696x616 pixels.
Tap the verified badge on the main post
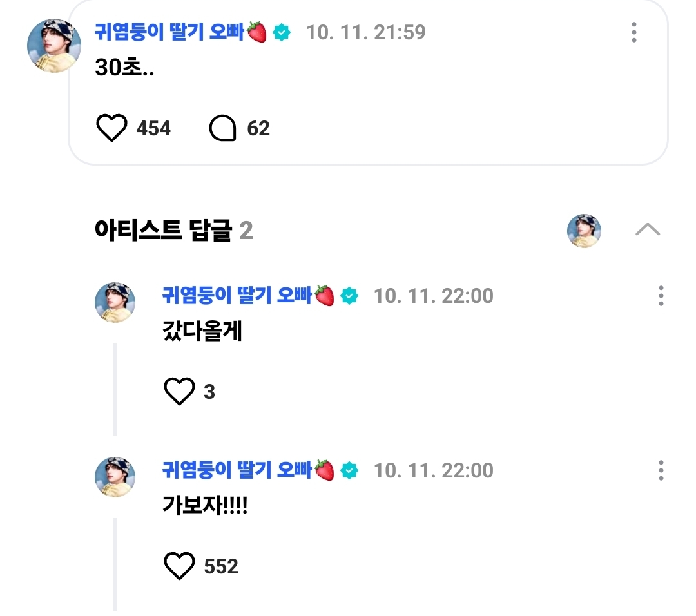coord(282,32)
